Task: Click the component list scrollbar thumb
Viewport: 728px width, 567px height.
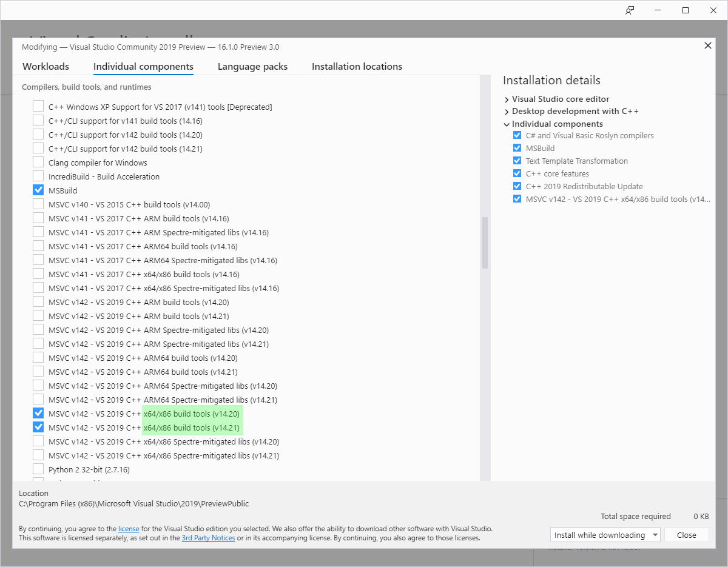Action: pos(485,243)
